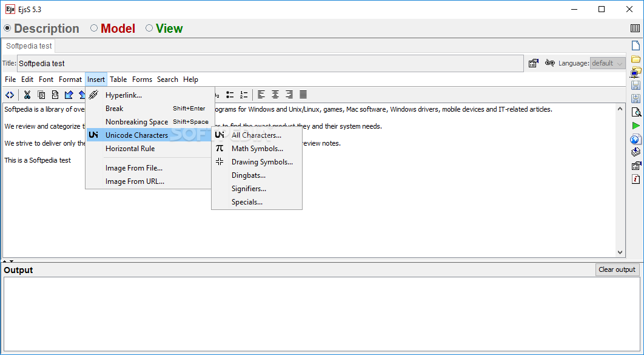Insert a numbered list from toolbar
This screenshot has width=644, height=355.
pos(244,95)
